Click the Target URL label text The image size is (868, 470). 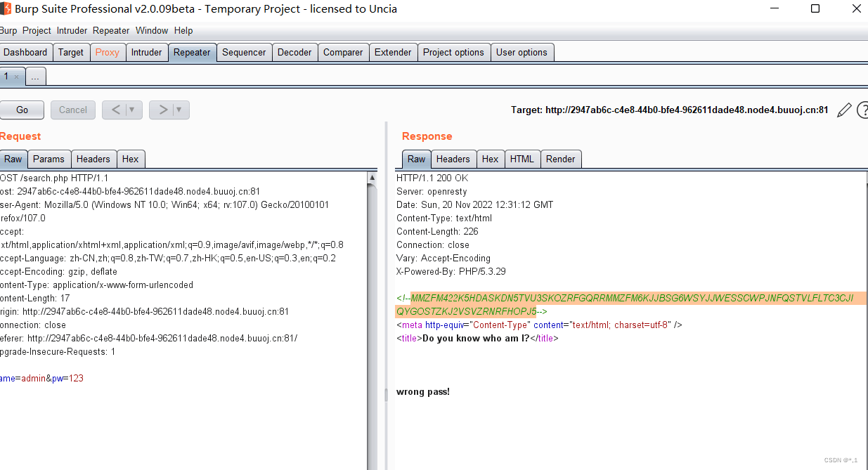click(670, 110)
